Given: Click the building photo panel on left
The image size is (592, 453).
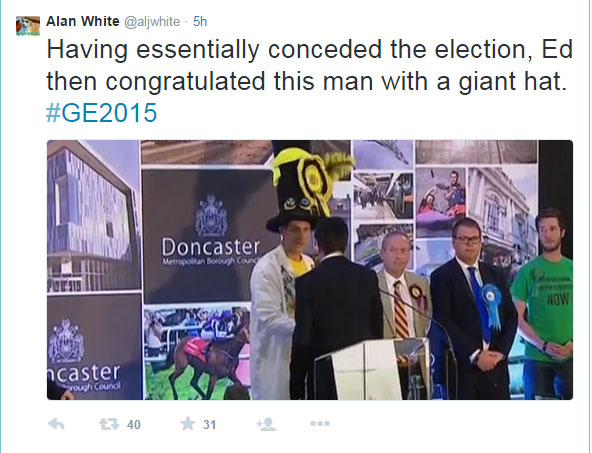Looking at the screenshot, I should [x=93, y=216].
